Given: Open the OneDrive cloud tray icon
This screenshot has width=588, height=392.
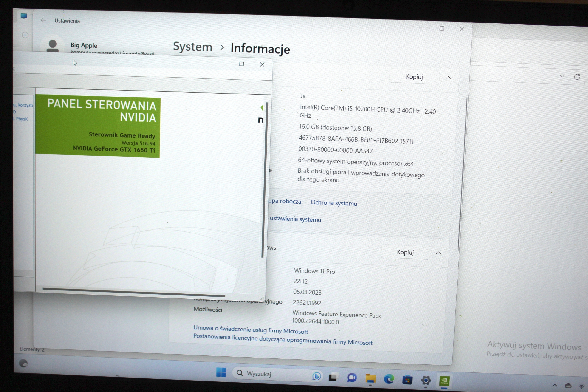Looking at the screenshot, I should [568, 386].
